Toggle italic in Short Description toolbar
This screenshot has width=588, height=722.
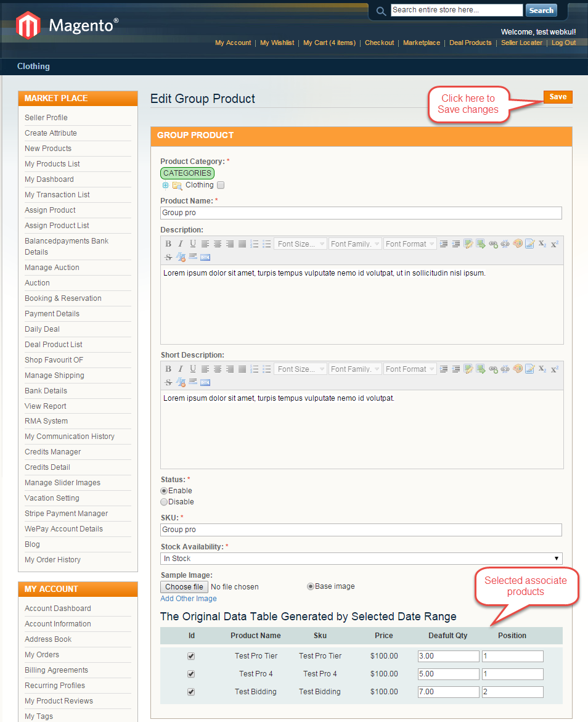[181, 369]
